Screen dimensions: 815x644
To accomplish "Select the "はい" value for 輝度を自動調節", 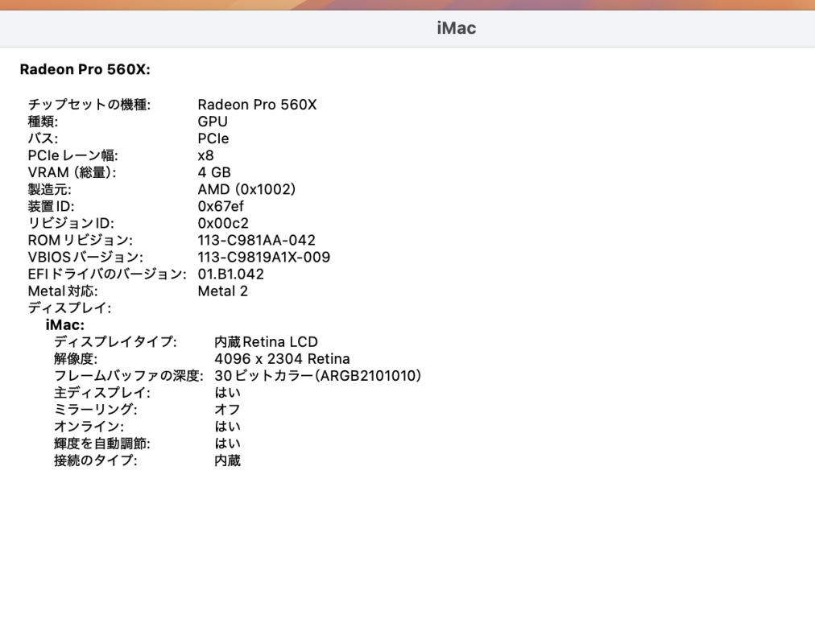I will pyautogui.click(x=227, y=444).
